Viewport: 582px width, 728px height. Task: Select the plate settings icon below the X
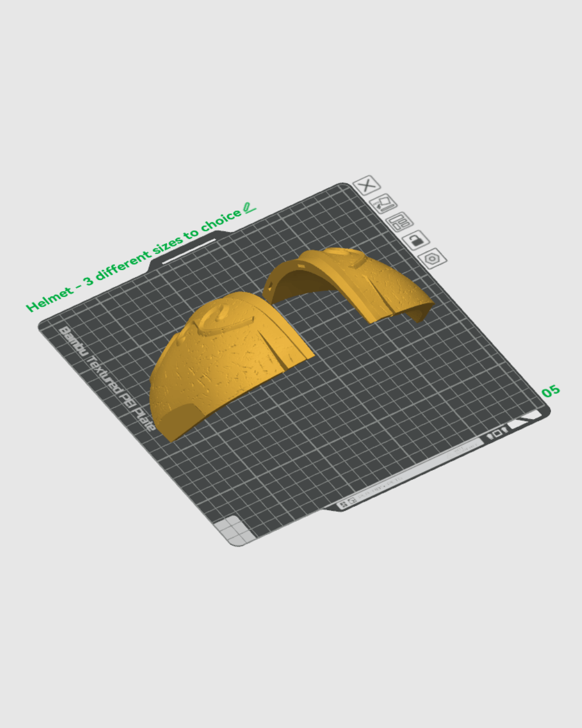click(384, 204)
